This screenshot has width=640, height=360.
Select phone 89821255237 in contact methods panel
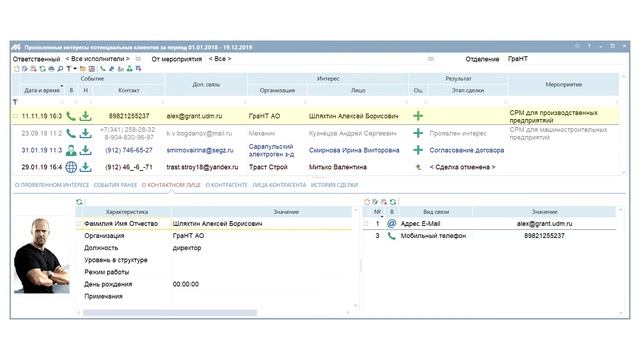click(544, 236)
